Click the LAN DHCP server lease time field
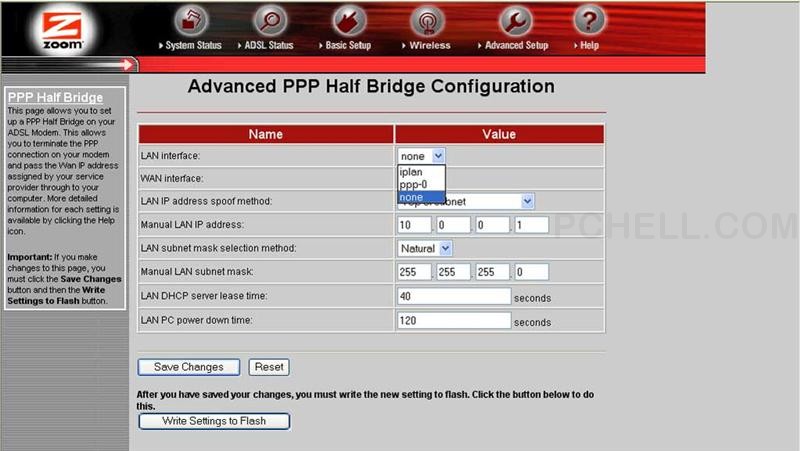Image resolution: width=800 pixels, height=451 pixels. click(454, 296)
